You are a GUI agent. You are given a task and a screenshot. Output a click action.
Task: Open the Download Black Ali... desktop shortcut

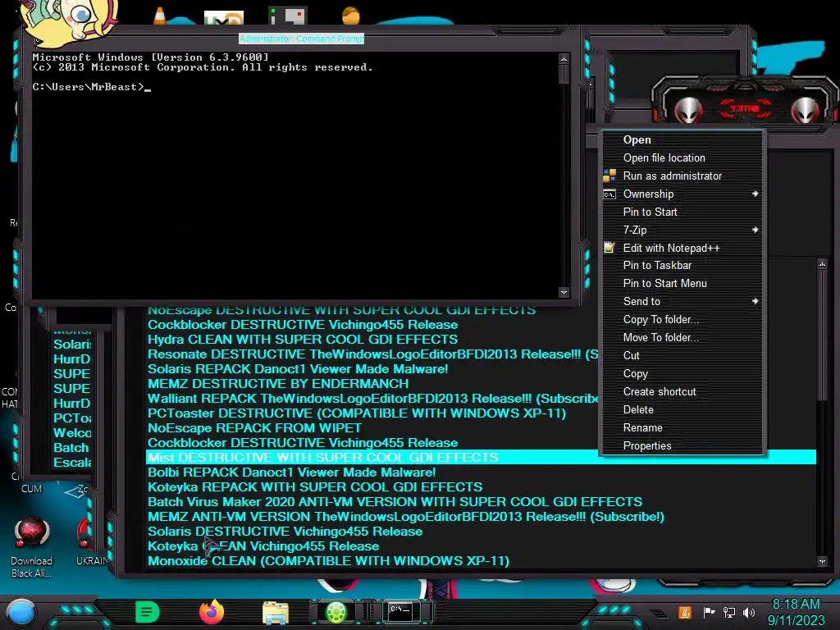click(31, 546)
